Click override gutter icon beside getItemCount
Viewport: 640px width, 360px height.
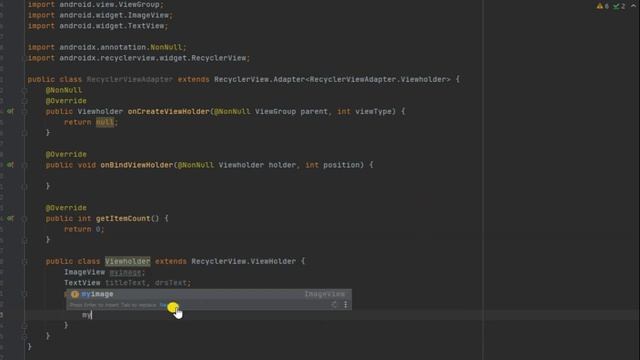pyautogui.click(x=10, y=218)
